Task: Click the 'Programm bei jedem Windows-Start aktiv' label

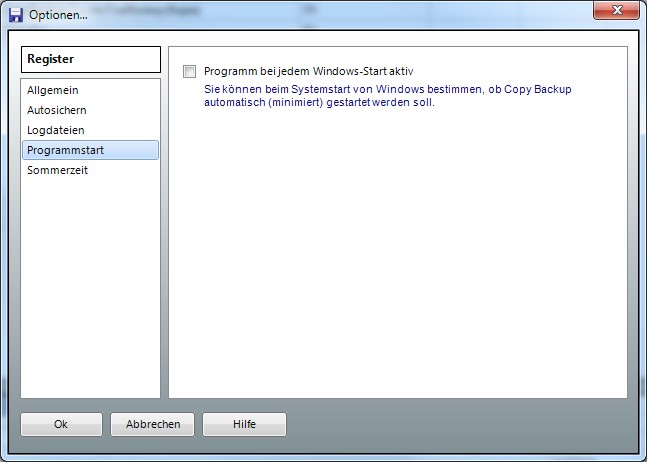Action: coord(308,72)
